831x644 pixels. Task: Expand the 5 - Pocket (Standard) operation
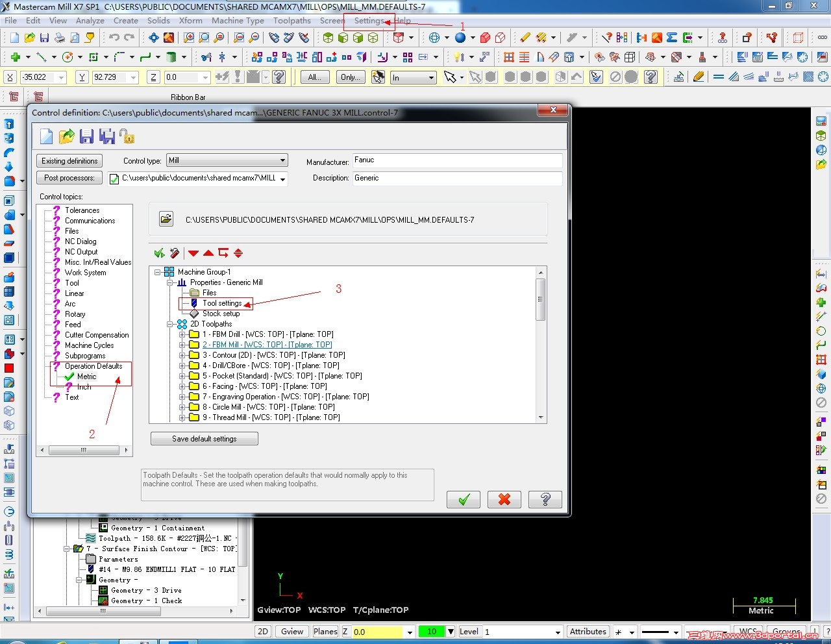pos(182,376)
